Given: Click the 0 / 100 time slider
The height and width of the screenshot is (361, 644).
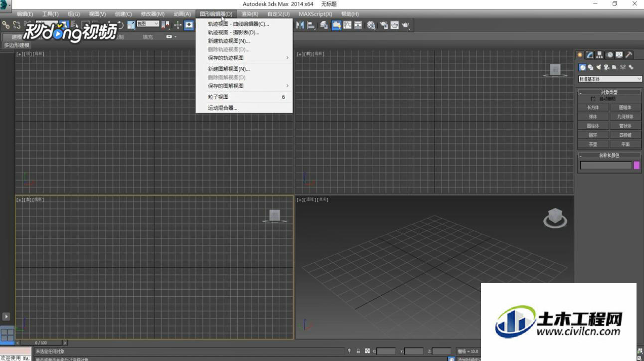Looking at the screenshot, I should click(x=41, y=343).
